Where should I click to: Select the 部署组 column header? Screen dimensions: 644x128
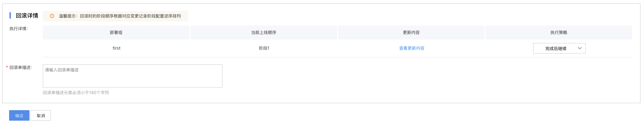[116, 33]
